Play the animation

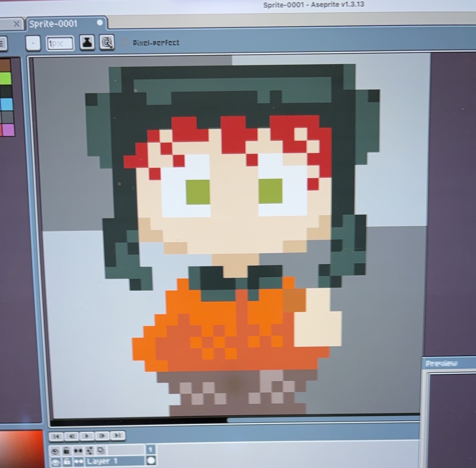tap(87, 436)
